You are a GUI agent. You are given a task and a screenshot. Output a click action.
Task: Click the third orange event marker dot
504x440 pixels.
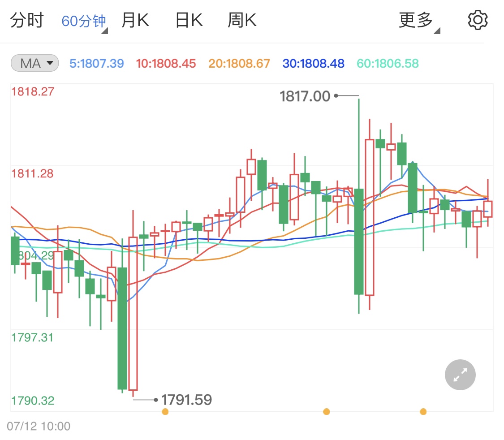pyautogui.click(x=423, y=412)
